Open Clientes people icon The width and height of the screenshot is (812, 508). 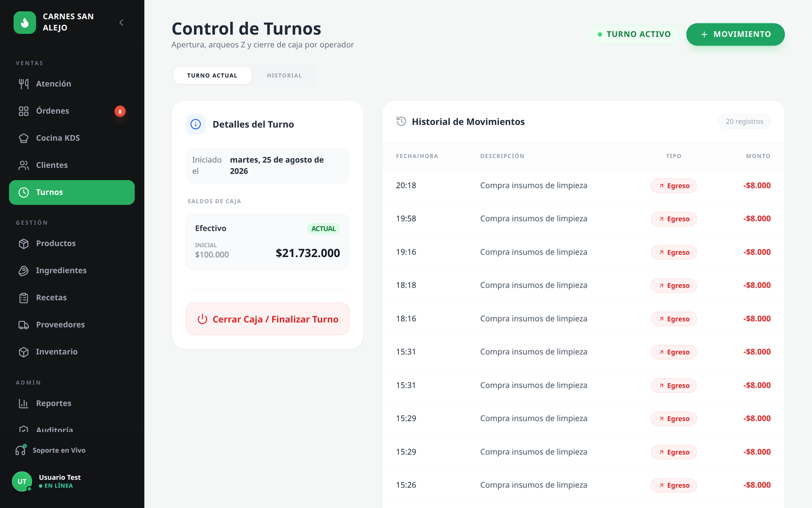(x=23, y=165)
